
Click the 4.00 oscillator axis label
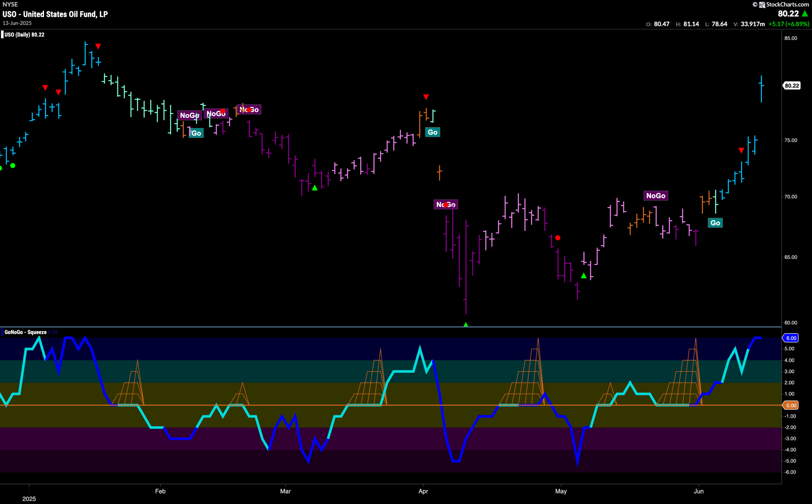point(789,360)
